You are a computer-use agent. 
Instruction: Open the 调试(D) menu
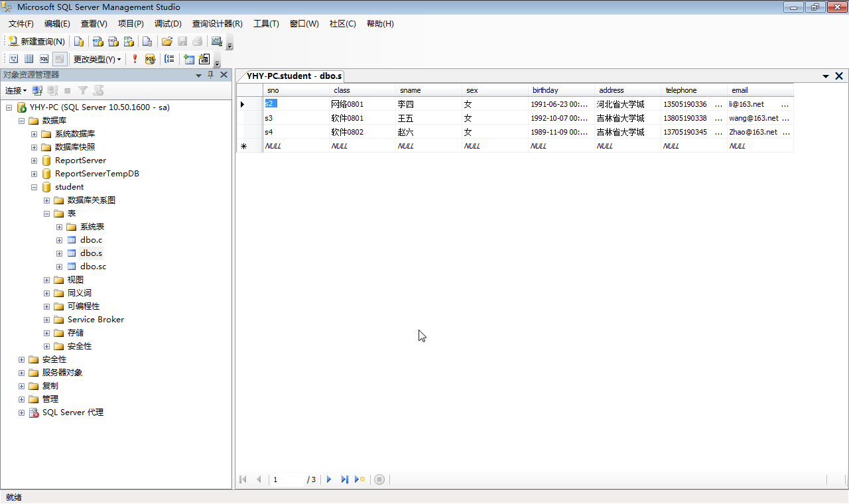coord(168,24)
